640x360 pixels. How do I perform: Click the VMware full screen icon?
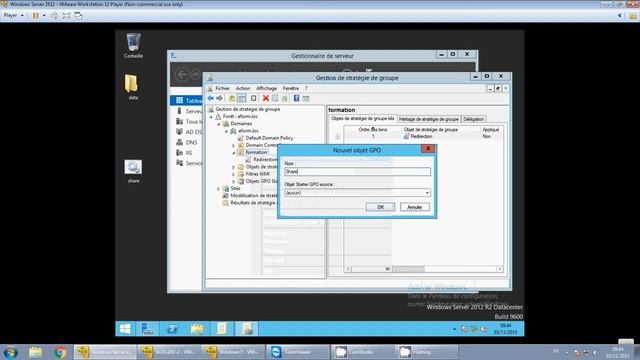click(66, 16)
